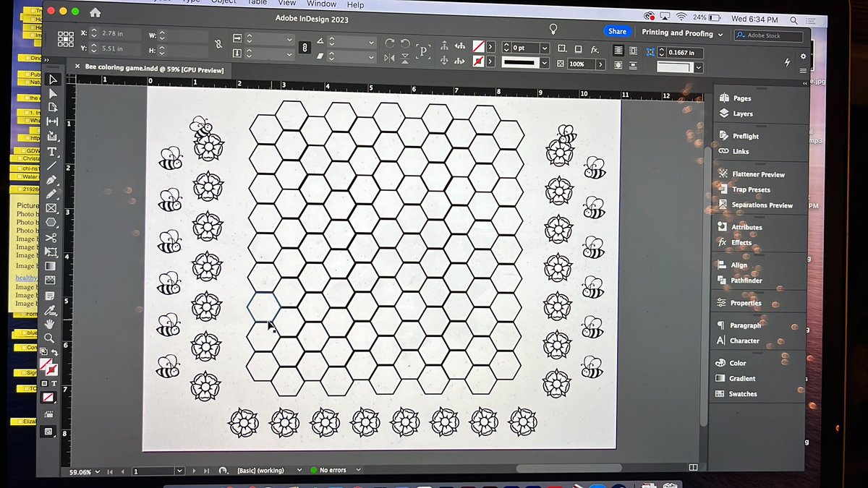
Task: Select the Eyedropper tool
Action: click(x=50, y=309)
